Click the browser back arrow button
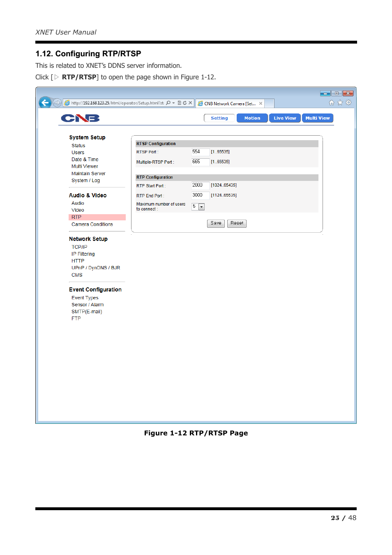The height and width of the screenshot is (555, 392). pos(45,103)
